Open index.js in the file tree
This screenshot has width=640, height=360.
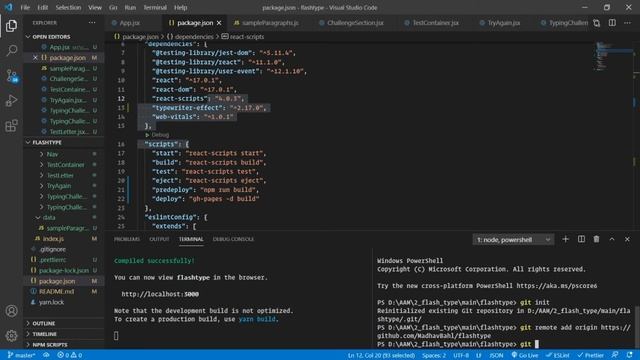pos(53,239)
